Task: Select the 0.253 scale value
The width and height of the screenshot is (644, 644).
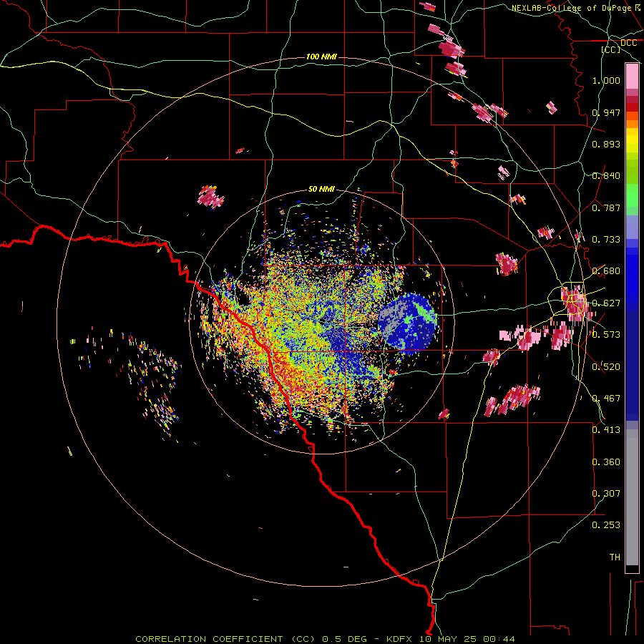Action: [x=606, y=525]
